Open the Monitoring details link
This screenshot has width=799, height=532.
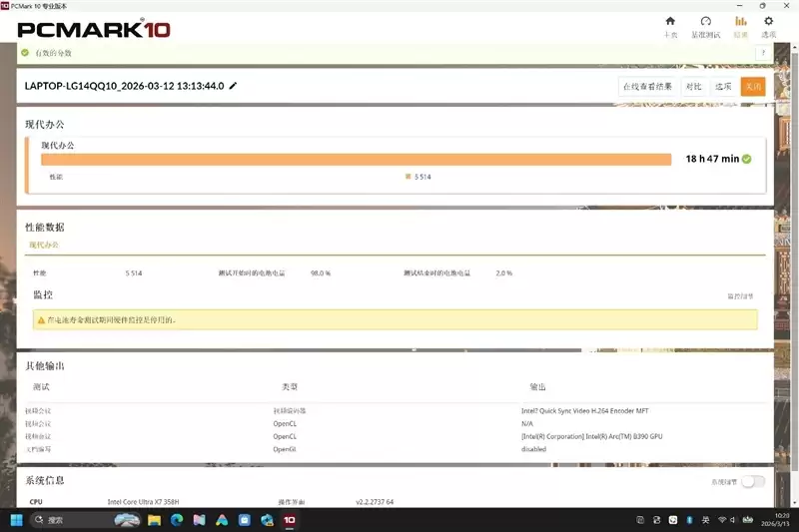(x=740, y=296)
